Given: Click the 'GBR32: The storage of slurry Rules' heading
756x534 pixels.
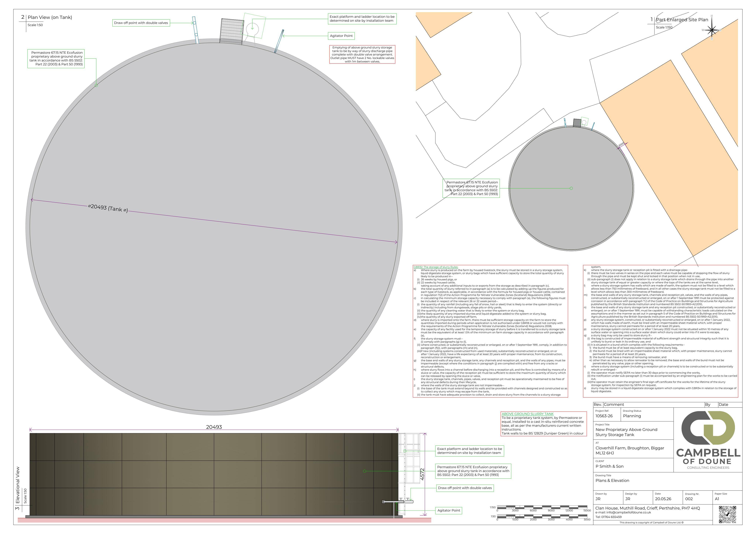Looking at the screenshot, I should [x=436, y=267].
